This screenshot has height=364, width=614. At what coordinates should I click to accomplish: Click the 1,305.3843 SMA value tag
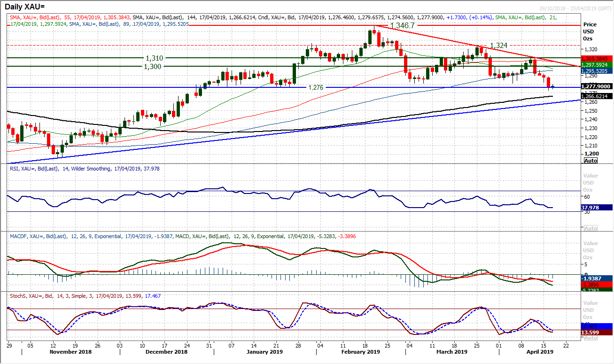597,58
